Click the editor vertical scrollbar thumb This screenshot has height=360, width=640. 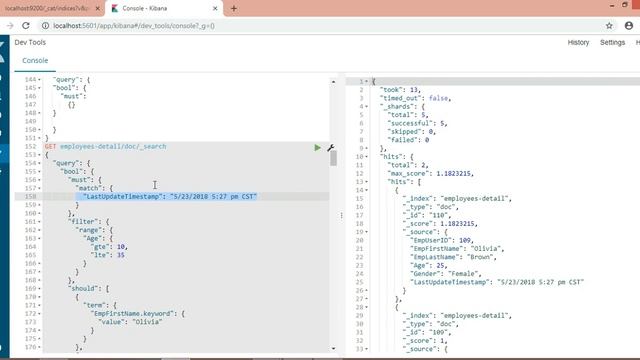[x=333, y=158]
